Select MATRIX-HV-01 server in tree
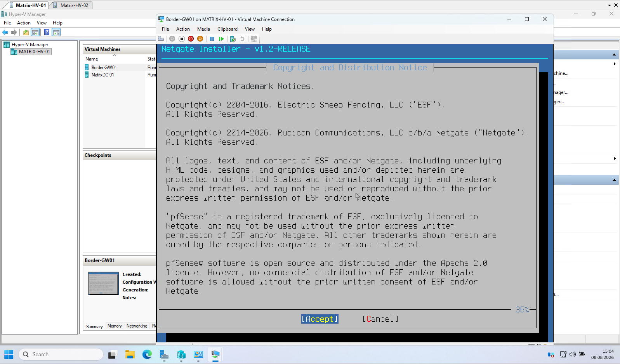This screenshot has height=364, width=620. 31,52
